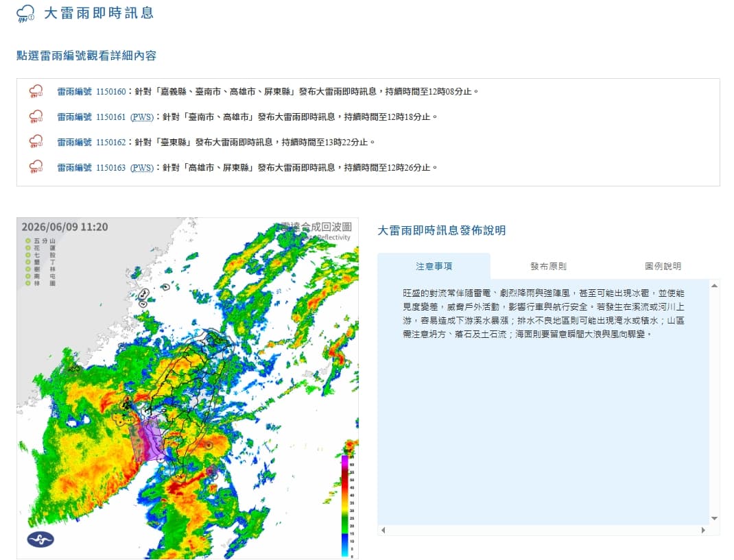
Task: Click the 花蓮 radar station legend marker
Action: 28,248
